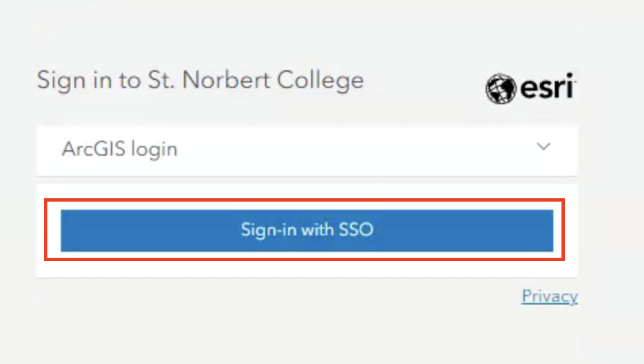644x364 pixels.
Task: Click the 'ArcGIS' word in login row
Action: [93, 148]
